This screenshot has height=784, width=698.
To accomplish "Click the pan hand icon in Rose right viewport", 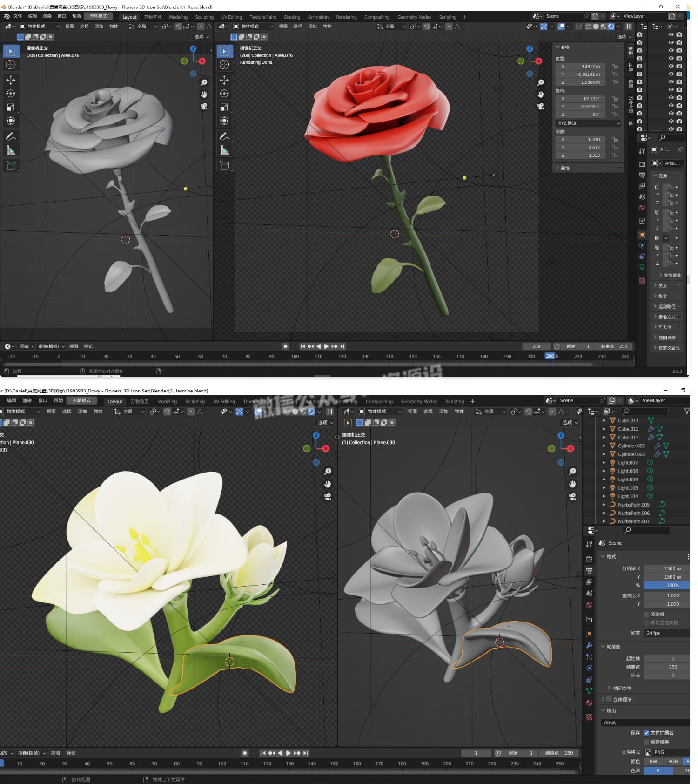I will click(x=540, y=95).
